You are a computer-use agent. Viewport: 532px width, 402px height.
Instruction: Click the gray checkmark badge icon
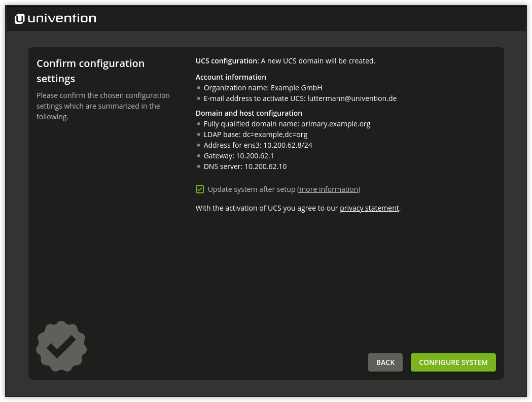[x=61, y=346]
